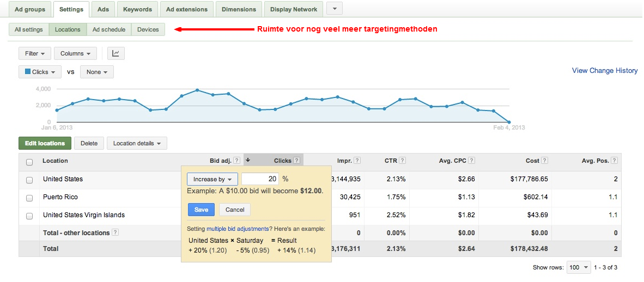Open the View Change History link

pyautogui.click(x=605, y=71)
